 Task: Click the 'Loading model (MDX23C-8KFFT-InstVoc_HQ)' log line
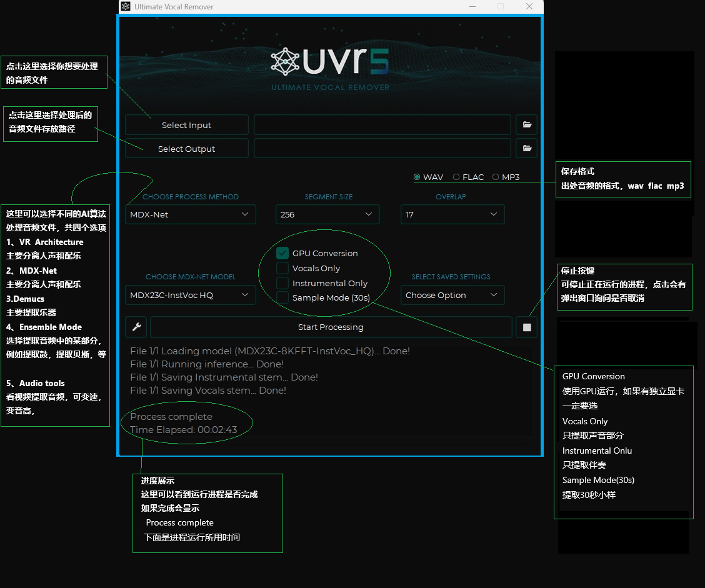click(270, 351)
